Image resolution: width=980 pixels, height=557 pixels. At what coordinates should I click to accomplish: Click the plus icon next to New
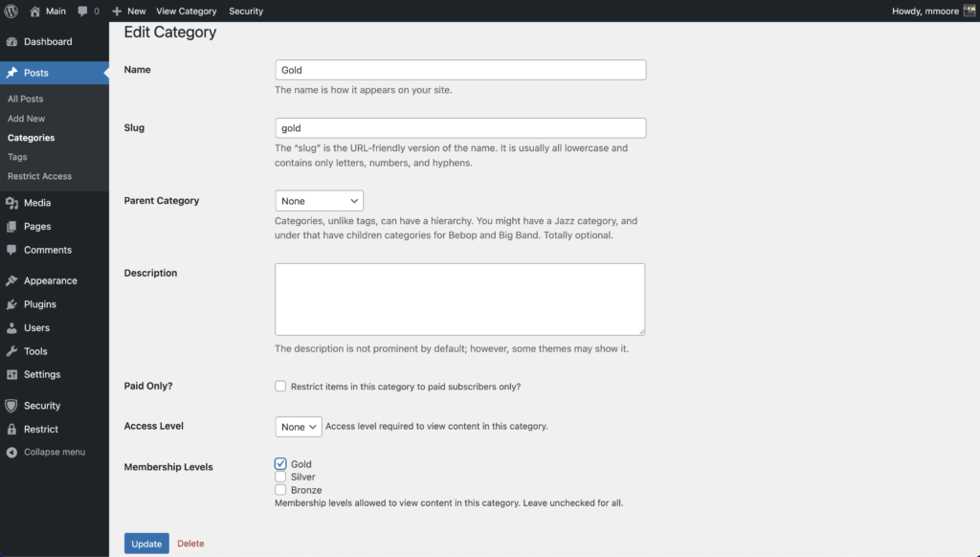[117, 11]
